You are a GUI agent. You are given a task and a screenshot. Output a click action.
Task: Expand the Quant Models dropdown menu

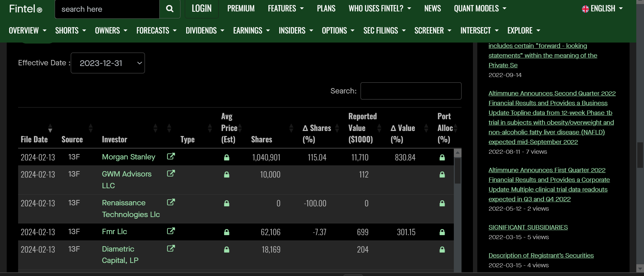(480, 9)
